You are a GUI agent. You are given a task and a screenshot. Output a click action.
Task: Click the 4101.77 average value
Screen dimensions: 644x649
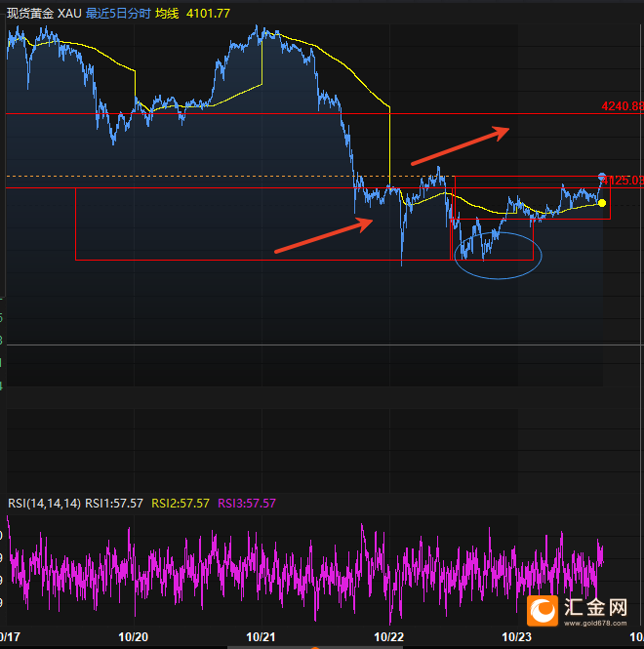pos(208,14)
